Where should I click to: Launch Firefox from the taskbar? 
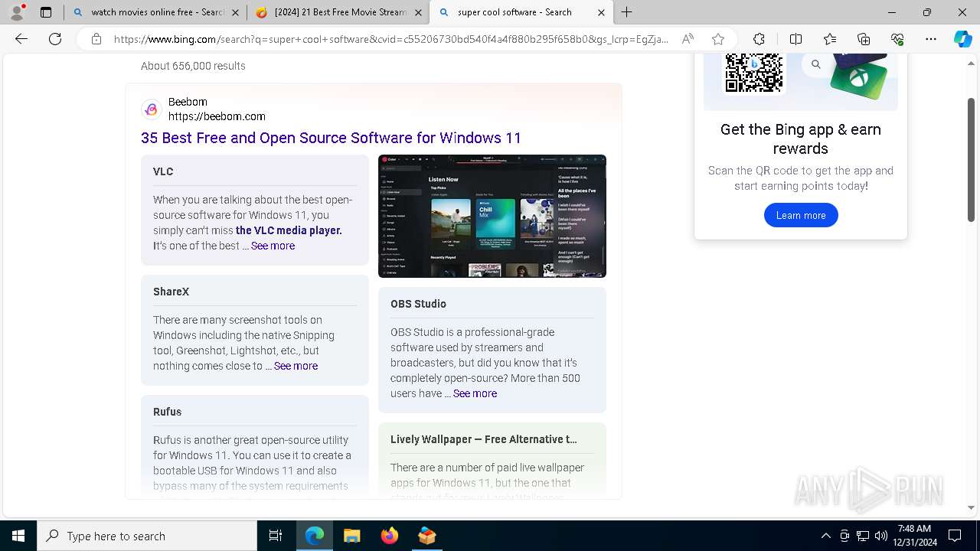tap(389, 536)
